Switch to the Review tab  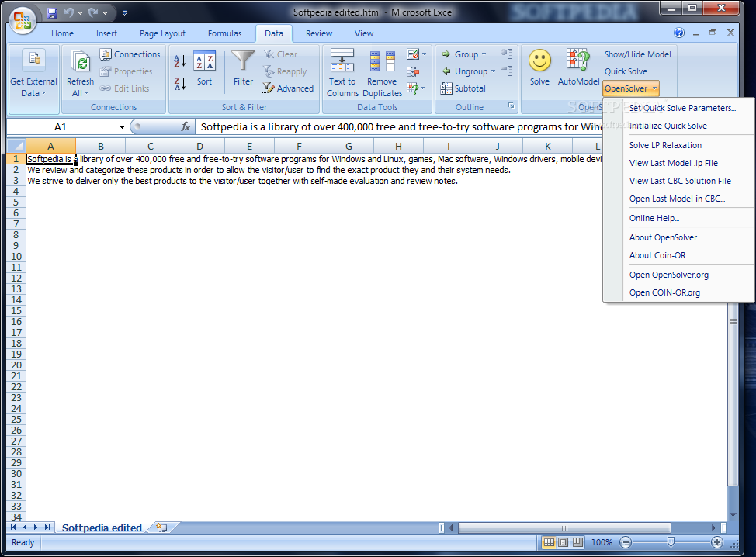(319, 33)
